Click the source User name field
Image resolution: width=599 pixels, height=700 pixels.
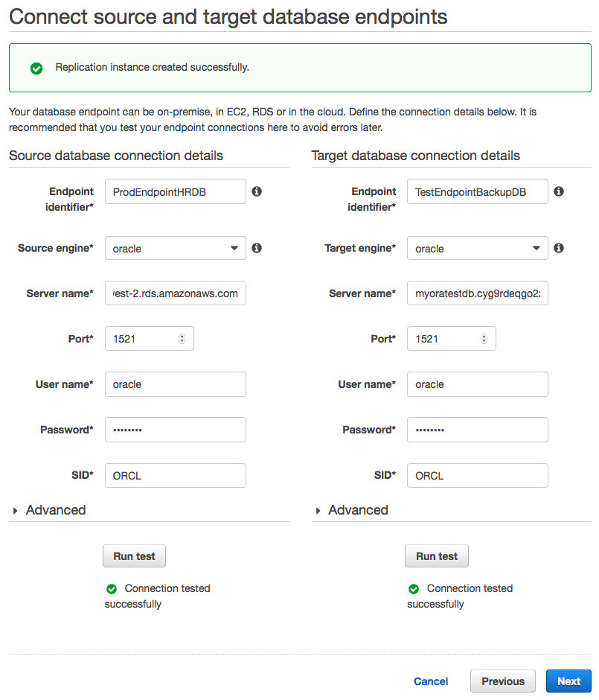176,384
